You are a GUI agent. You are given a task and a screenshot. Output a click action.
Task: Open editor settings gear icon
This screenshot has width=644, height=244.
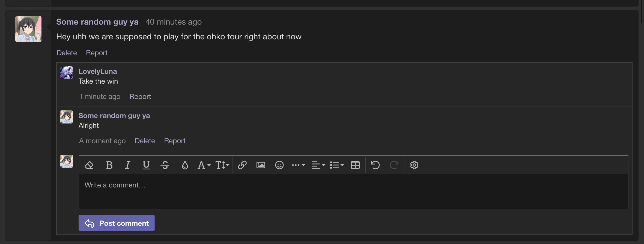point(414,165)
